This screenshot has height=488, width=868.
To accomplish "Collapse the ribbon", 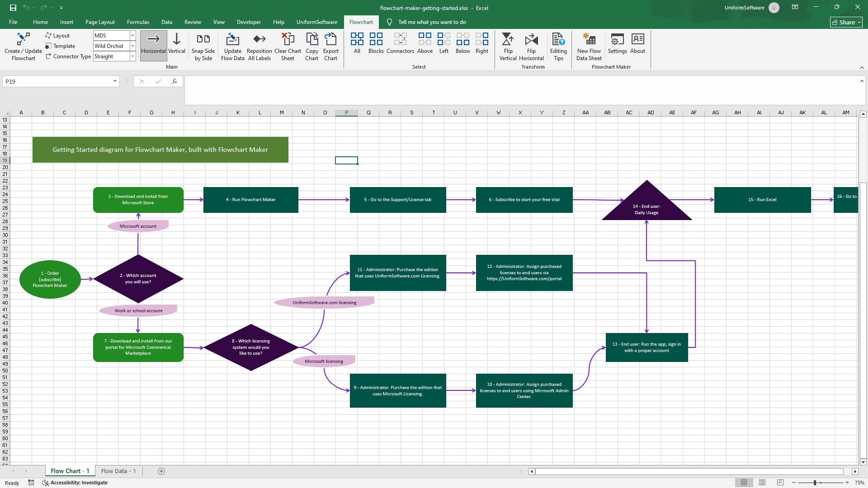I will tap(862, 67).
